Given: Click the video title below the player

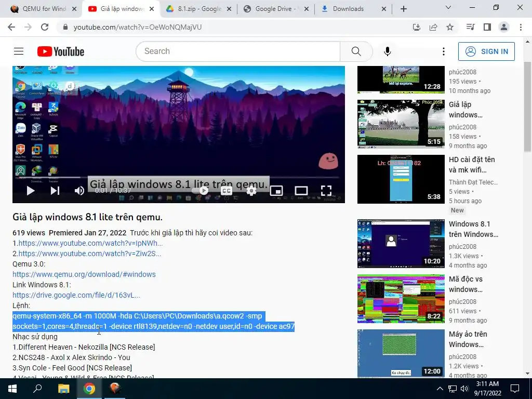Looking at the screenshot, I should click(x=87, y=217).
